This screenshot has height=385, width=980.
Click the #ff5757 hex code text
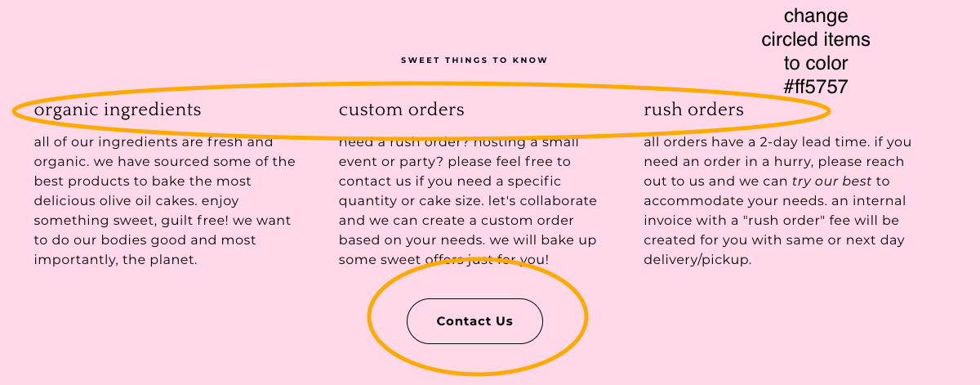tap(815, 87)
